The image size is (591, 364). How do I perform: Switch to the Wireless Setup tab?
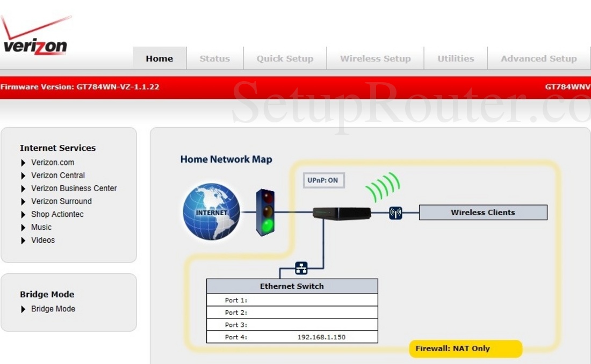pyautogui.click(x=375, y=58)
